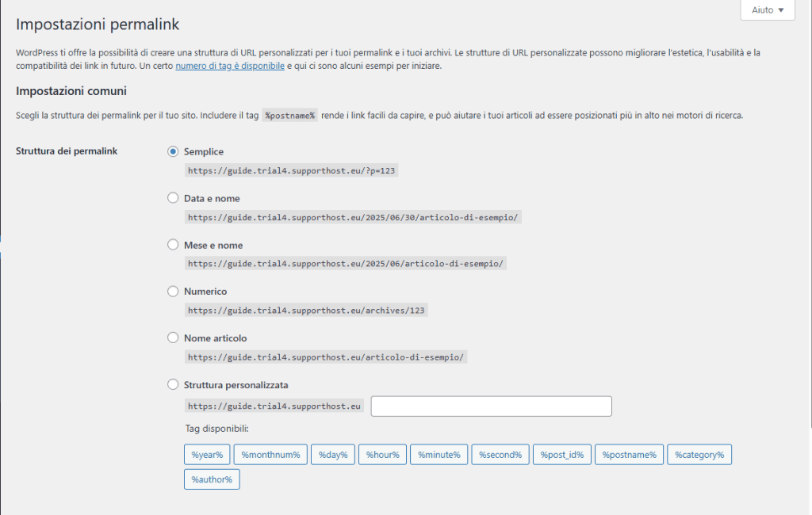Select Mese e nome permalink structure
This screenshot has width=812, height=515.
click(173, 245)
